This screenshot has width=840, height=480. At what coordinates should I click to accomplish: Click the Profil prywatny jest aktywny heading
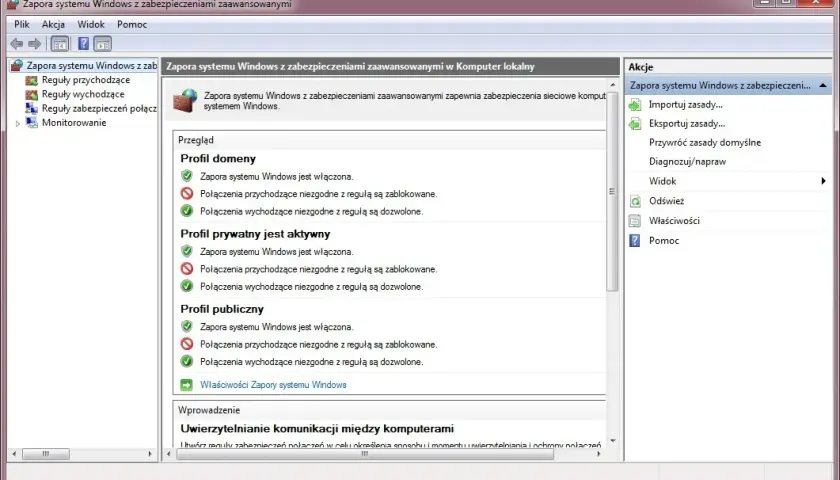[255, 234]
